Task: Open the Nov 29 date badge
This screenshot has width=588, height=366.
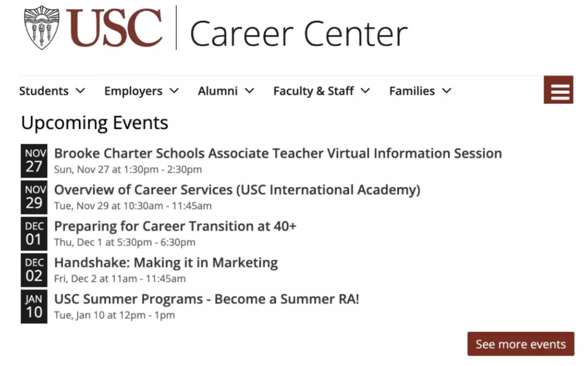Action: coord(34,197)
